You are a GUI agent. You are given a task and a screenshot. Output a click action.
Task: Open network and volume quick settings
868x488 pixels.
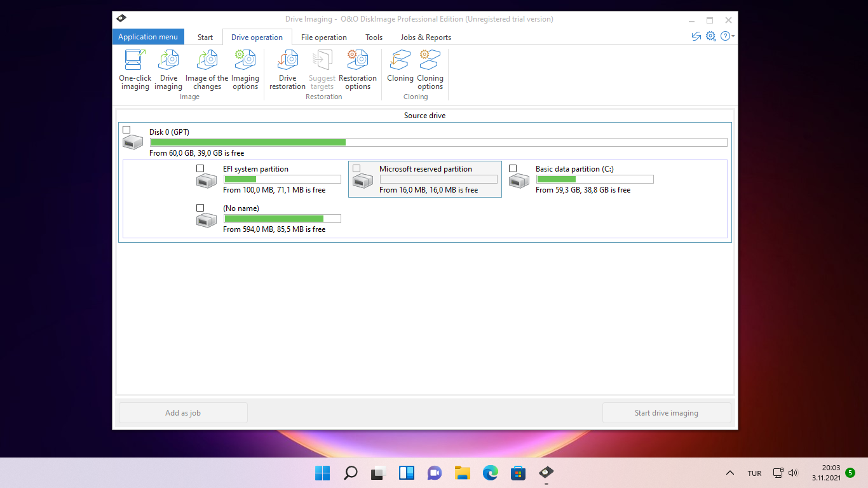[785, 473]
